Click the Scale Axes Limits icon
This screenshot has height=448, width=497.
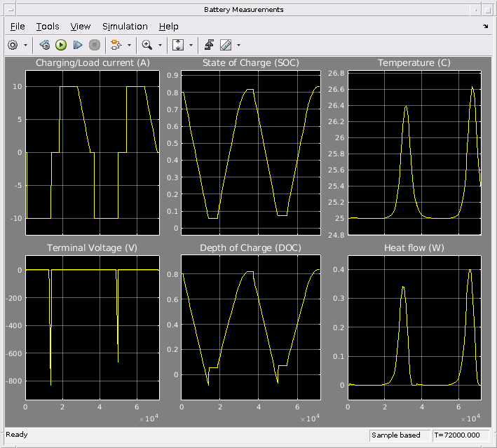[x=177, y=45]
